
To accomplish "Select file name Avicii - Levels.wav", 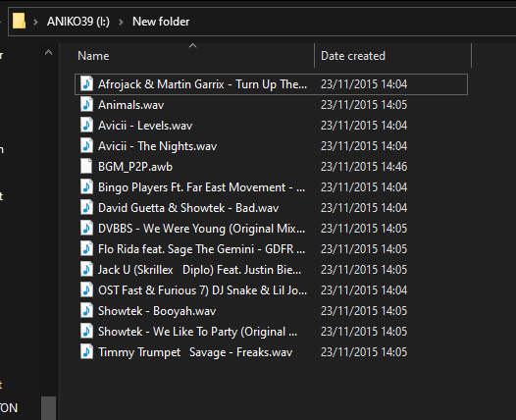I will coord(145,126).
